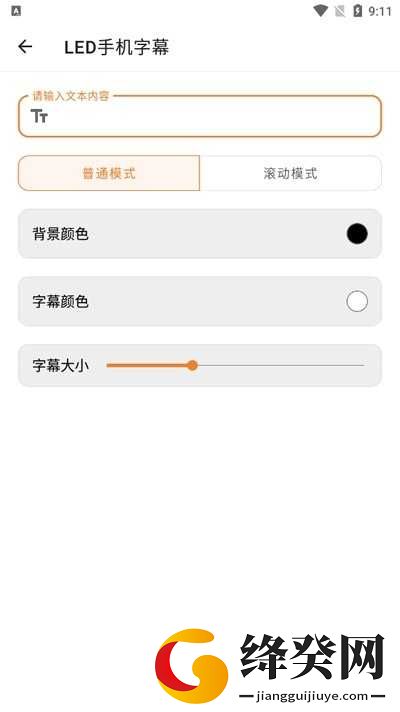
Task: Tap the back arrow icon
Action: pos(25,46)
